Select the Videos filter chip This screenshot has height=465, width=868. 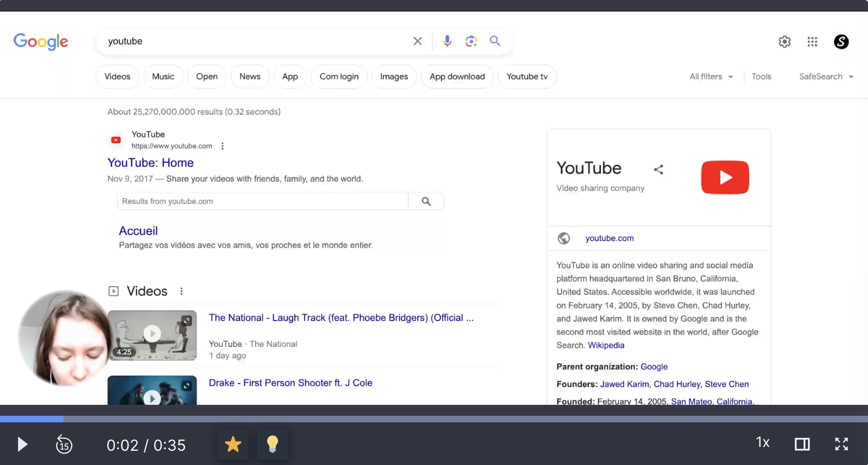pyautogui.click(x=118, y=77)
